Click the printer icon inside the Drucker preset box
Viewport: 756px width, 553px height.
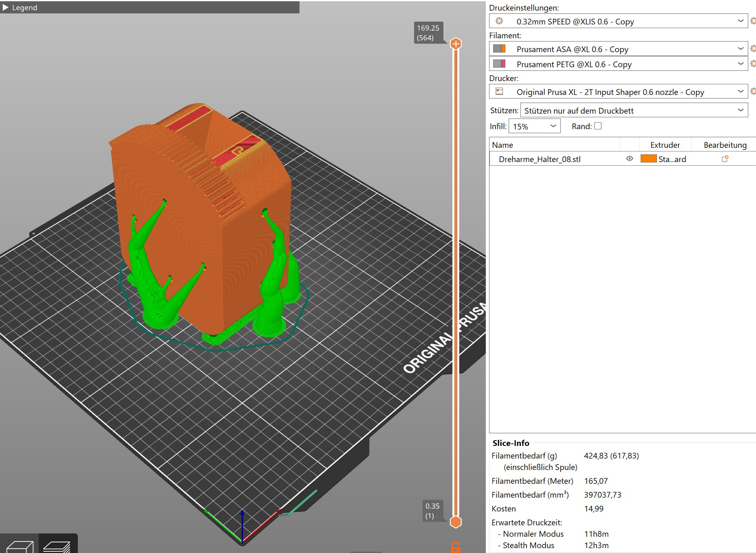499,92
